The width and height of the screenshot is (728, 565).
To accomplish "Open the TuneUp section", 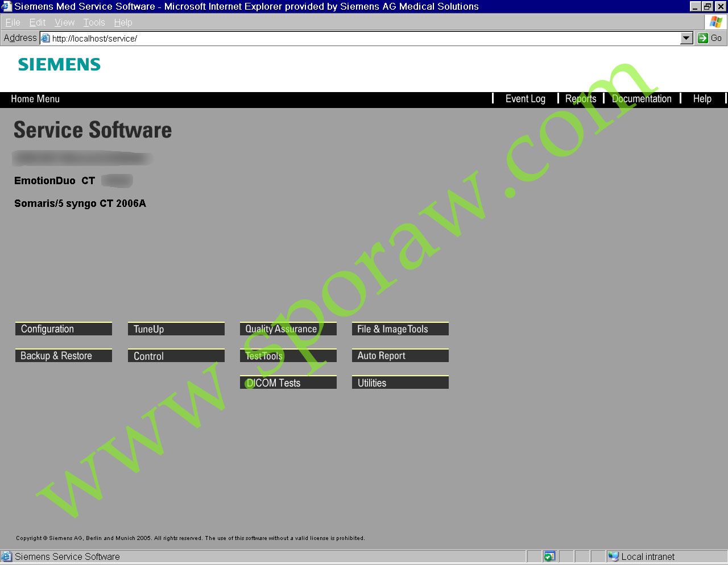I will coord(176,329).
